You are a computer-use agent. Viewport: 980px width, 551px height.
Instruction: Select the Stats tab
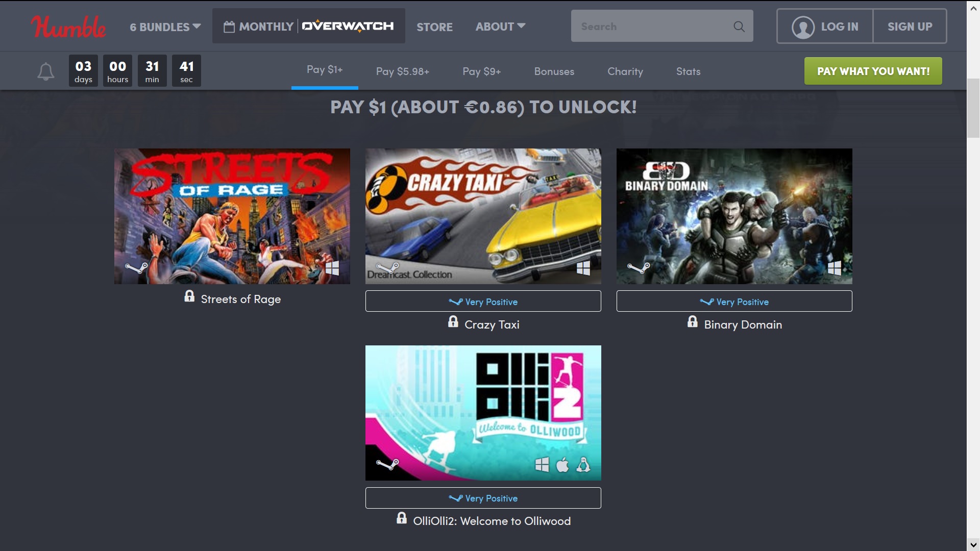point(688,71)
